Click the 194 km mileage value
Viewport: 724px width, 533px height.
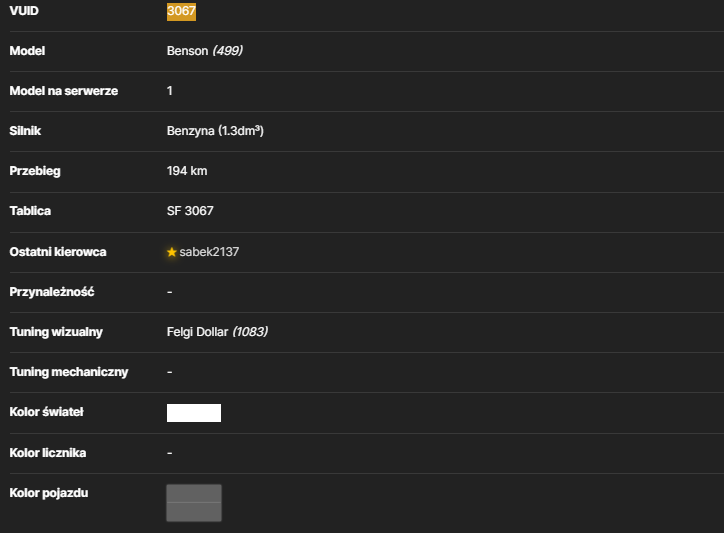point(187,171)
